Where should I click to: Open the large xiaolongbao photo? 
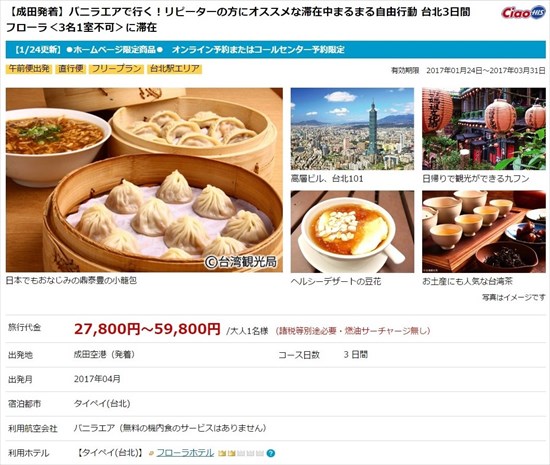coord(144,180)
